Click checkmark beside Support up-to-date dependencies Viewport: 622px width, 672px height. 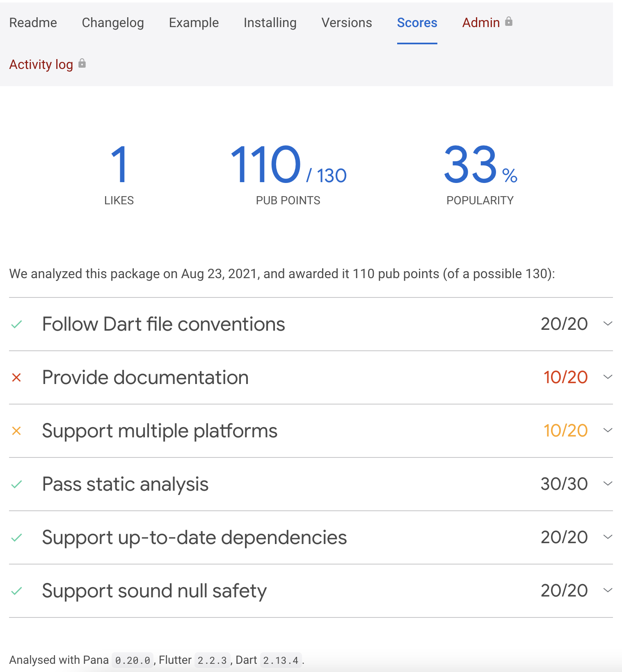tap(16, 538)
